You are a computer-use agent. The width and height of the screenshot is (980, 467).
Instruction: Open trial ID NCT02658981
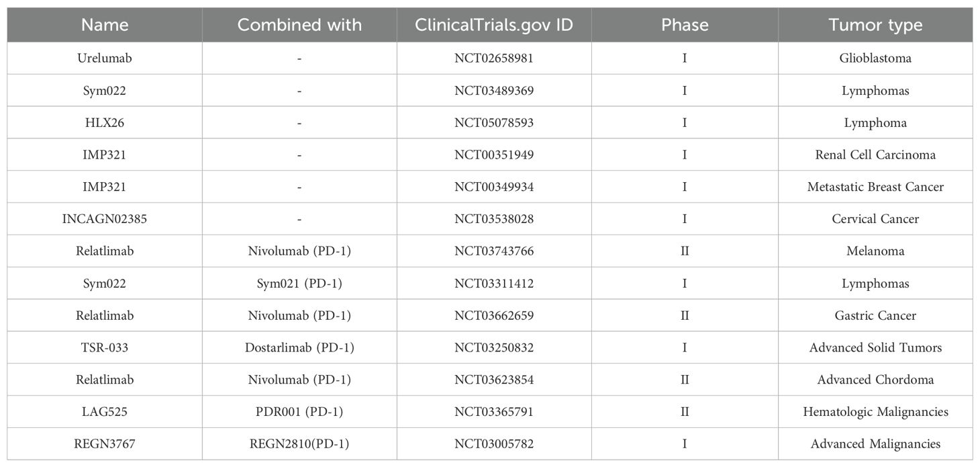tap(494, 58)
